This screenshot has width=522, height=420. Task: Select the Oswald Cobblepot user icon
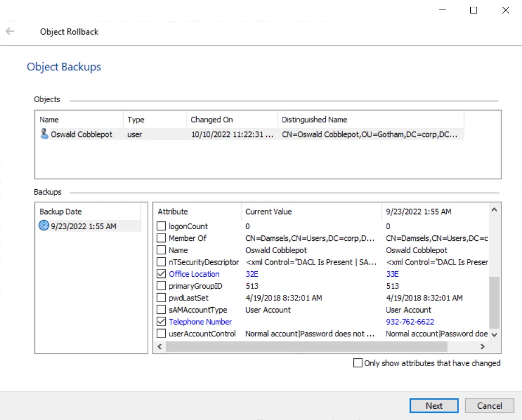click(44, 134)
